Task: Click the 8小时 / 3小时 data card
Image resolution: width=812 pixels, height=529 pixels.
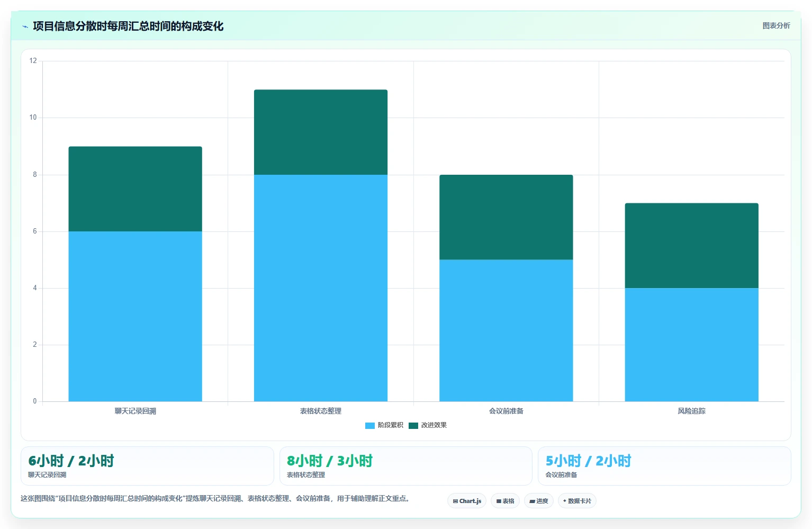Action: tap(405, 466)
